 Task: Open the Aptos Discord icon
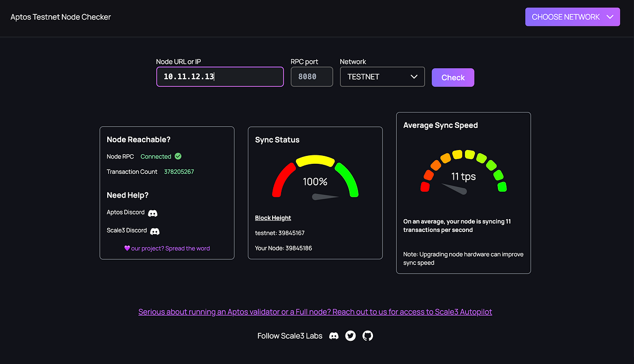pyautogui.click(x=153, y=212)
